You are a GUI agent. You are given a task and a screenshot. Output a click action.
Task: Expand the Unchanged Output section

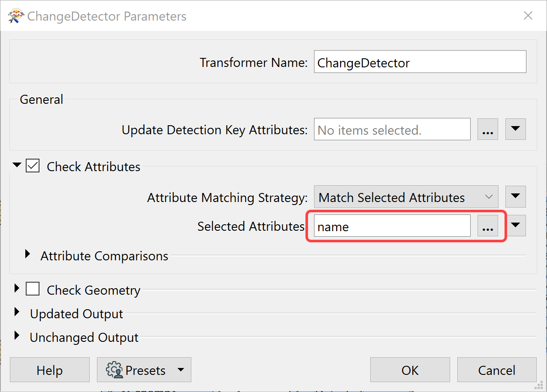coord(17,335)
